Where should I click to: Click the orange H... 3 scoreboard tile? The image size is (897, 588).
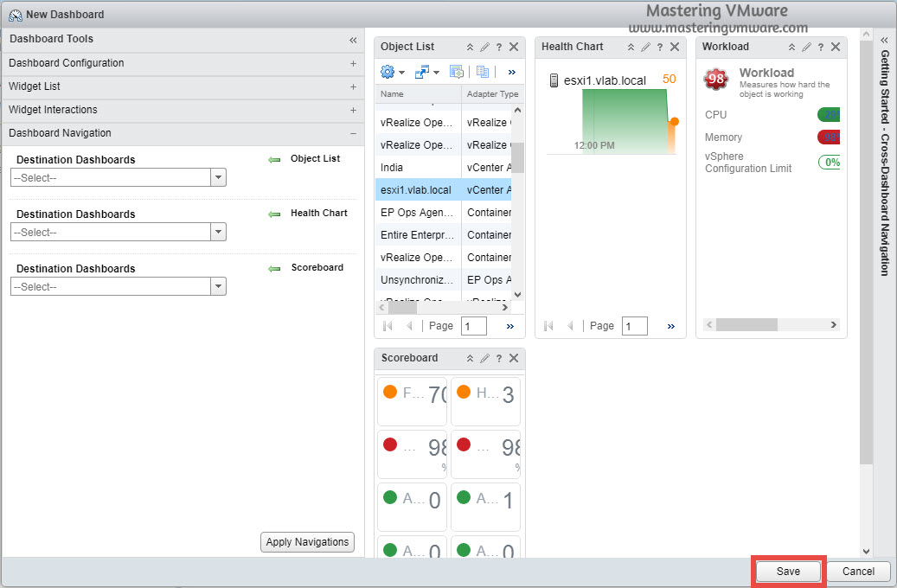tap(485, 401)
